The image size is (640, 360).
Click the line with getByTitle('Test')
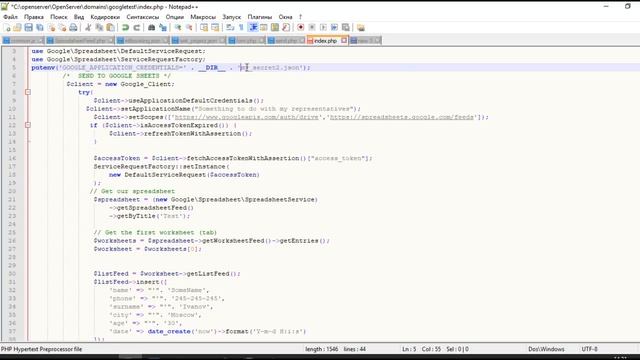(149, 216)
